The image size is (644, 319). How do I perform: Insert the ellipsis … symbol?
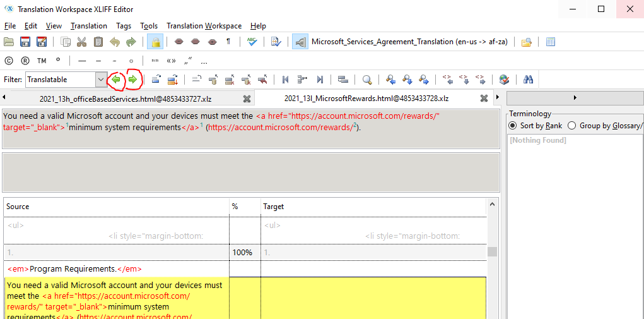coord(204,63)
